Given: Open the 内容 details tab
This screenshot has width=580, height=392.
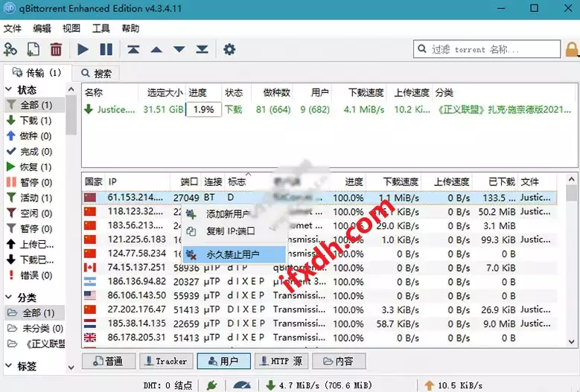Looking at the screenshot, I should point(339,361).
